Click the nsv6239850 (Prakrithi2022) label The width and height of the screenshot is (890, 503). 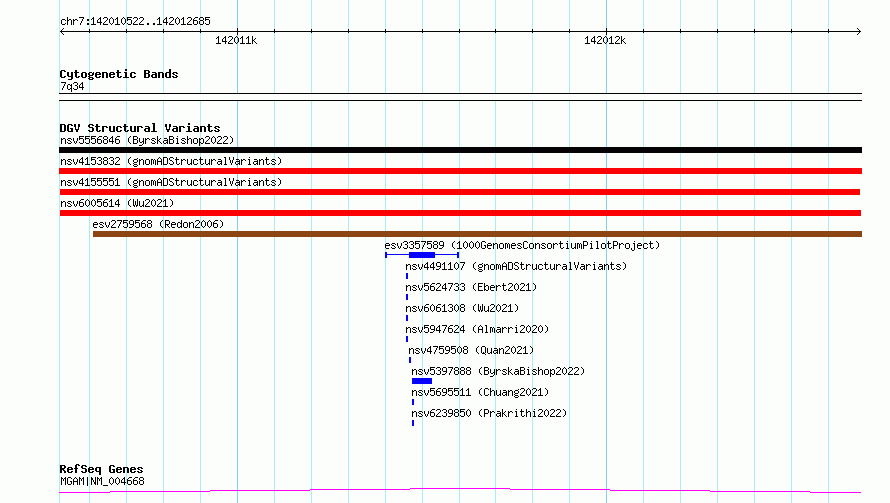[x=489, y=413]
